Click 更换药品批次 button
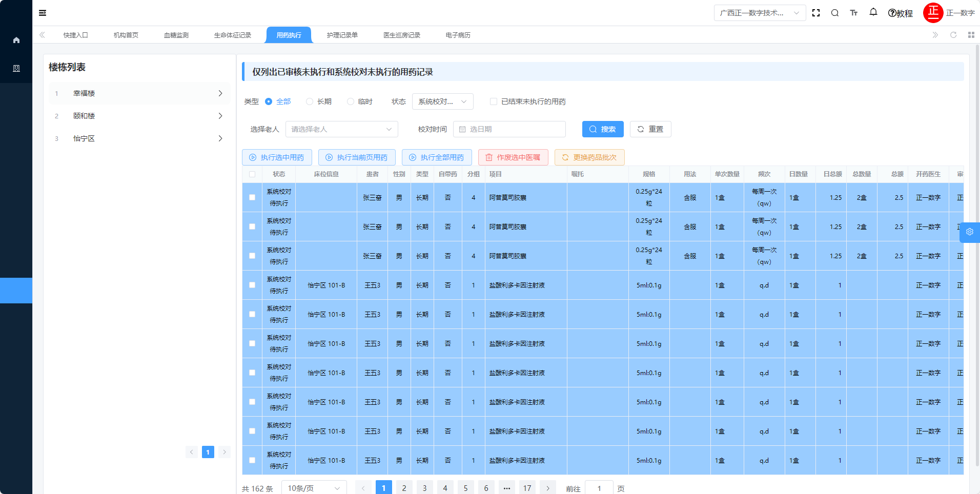Image resolution: width=980 pixels, height=494 pixels. tap(589, 157)
